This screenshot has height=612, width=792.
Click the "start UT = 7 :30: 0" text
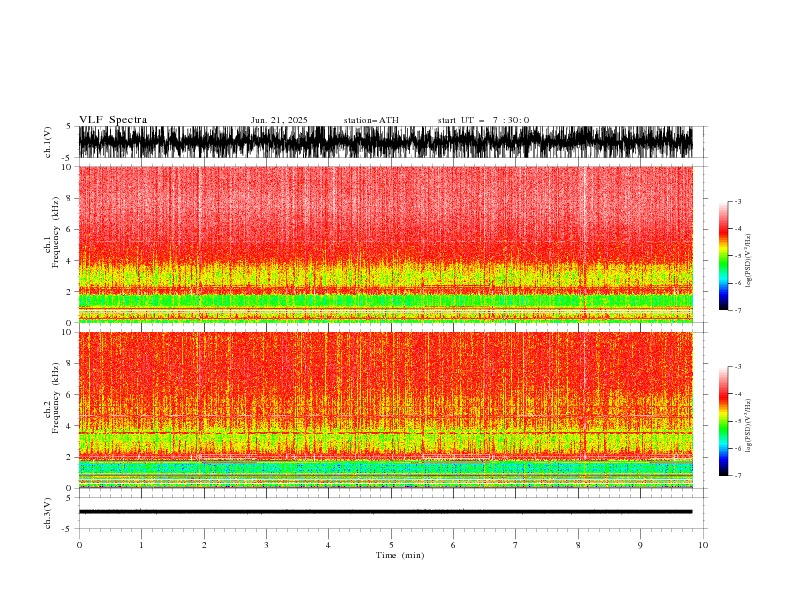(483, 120)
